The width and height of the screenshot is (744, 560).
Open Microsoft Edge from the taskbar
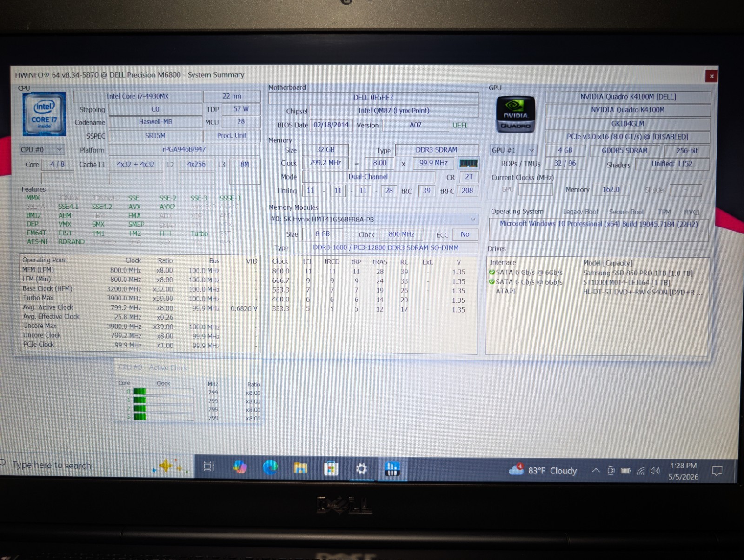(x=270, y=467)
